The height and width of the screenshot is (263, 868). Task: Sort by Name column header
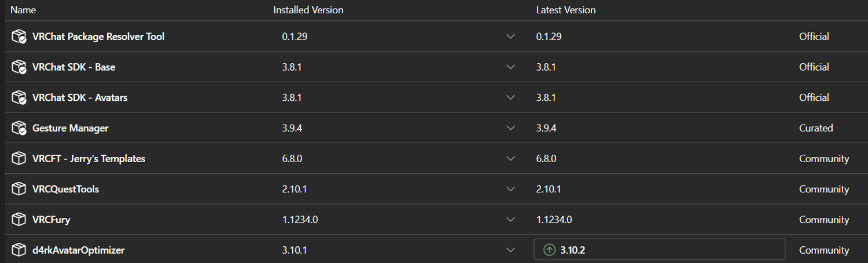[x=23, y=10]
